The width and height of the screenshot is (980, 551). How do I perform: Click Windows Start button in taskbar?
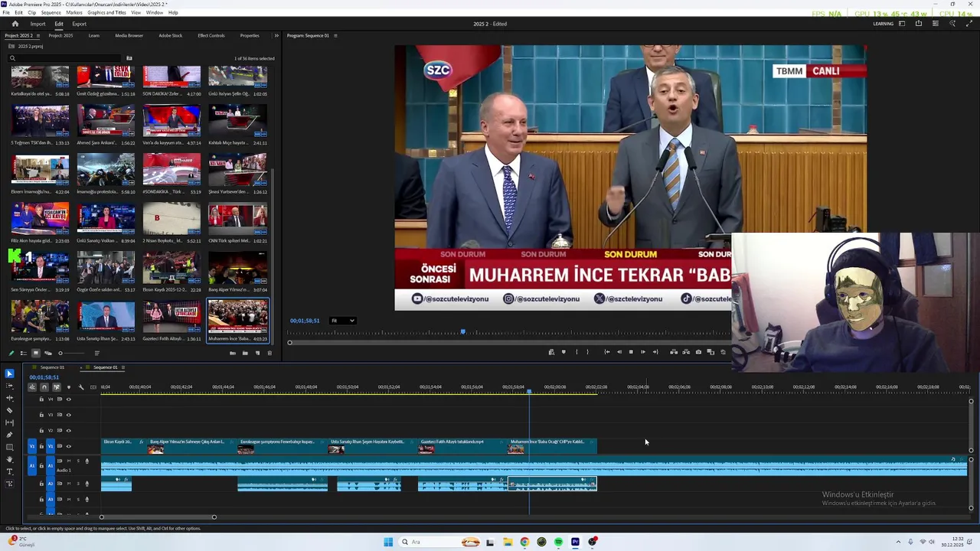pyautogui.click(x=388, y=542)
